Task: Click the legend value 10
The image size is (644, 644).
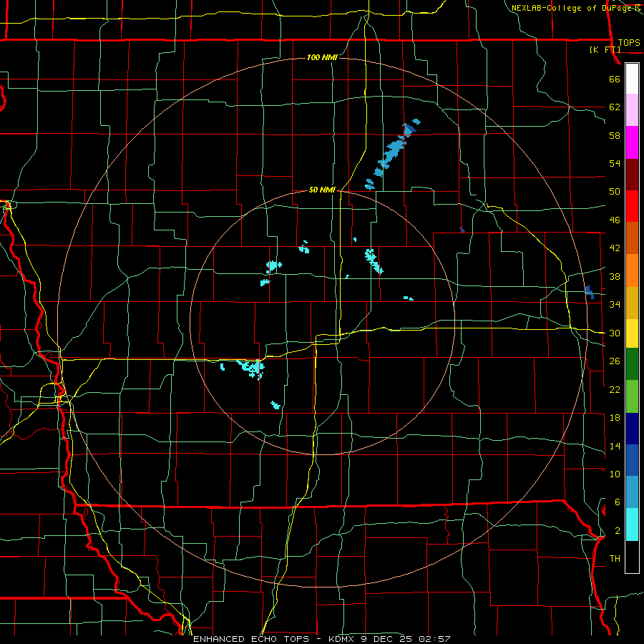Action: [615, 474]
